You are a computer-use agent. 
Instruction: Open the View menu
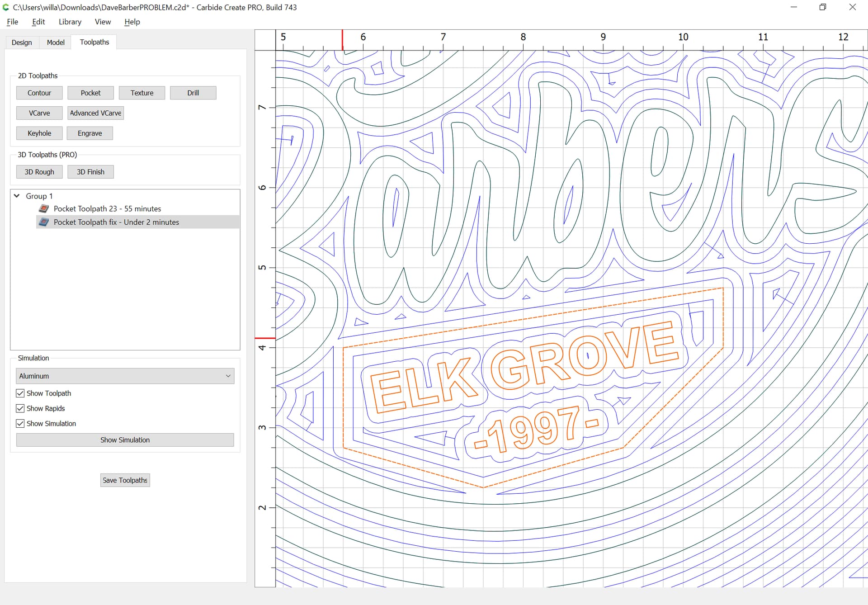[103, 22]
